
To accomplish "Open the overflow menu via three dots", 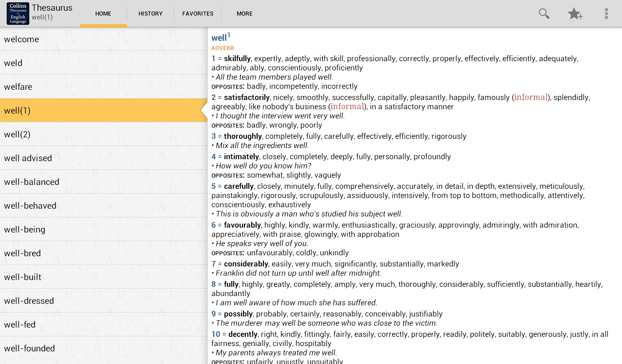I will click(606, 14).
